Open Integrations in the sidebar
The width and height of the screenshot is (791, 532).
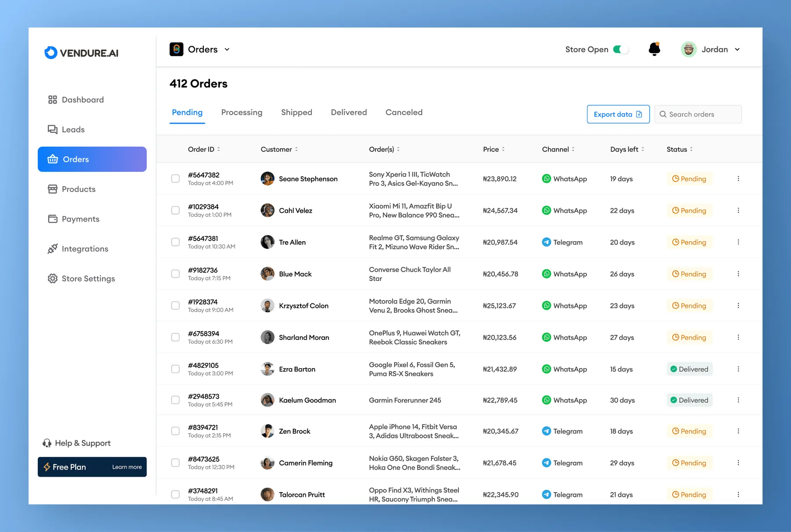tap(78, 249)
